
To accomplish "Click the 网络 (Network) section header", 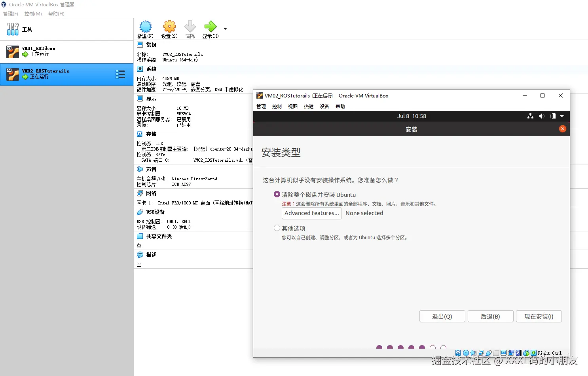I will point(151,193).
